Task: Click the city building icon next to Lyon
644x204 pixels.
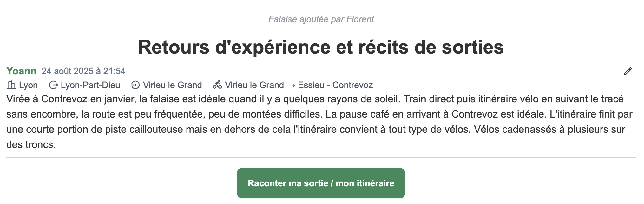Action: pyautogui.click(x=11, y=85)
